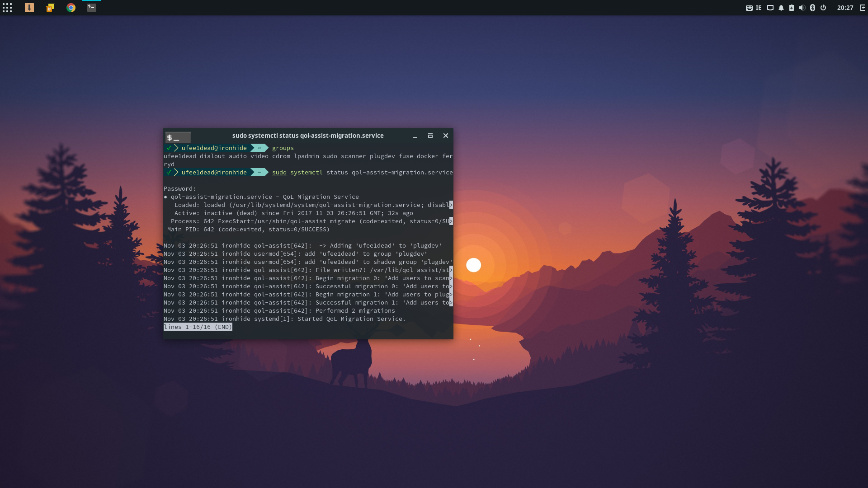This screenshot has width=868, height=488.
Task: Open the power session menu
Action: point(823,8)
